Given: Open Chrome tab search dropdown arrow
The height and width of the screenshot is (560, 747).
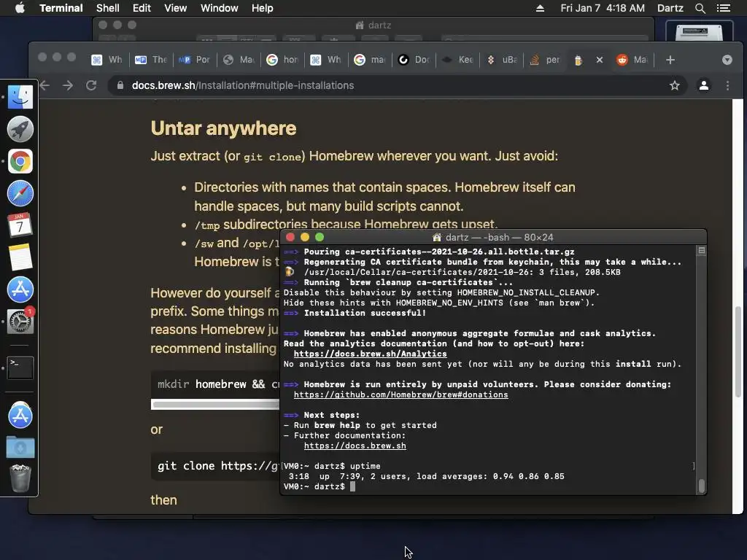Looking at the screenshot, I should tap(727, 60).
